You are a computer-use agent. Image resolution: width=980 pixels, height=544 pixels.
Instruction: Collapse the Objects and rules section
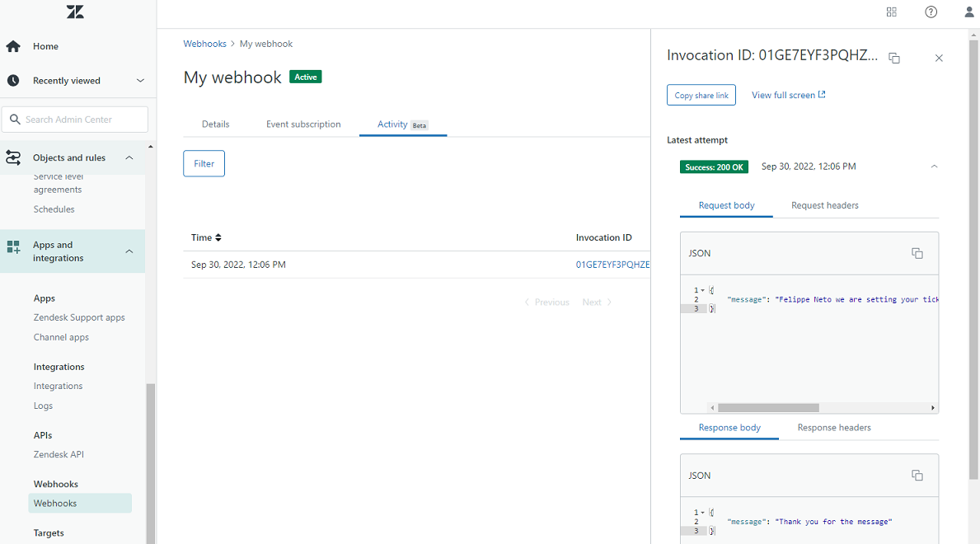(x=129, y=157)
